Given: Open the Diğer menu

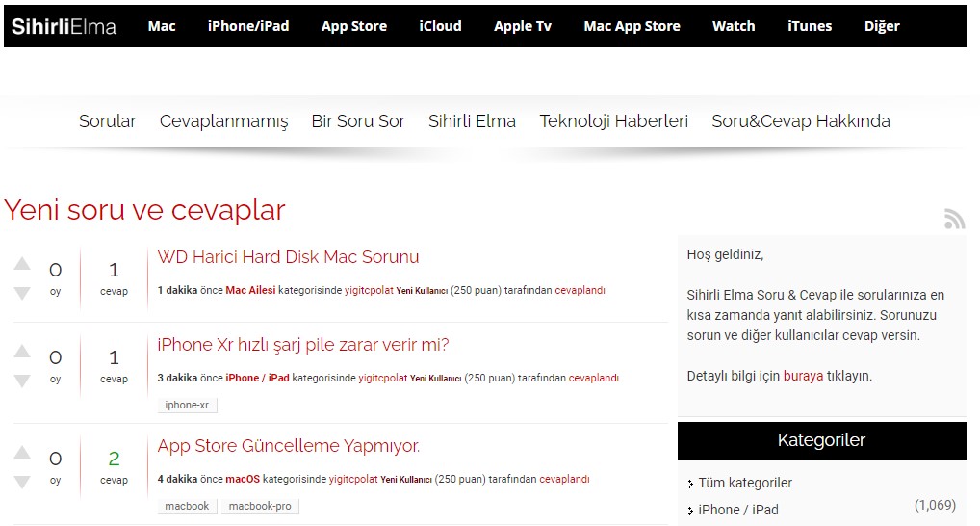Looking at the screenshot, I should pyautogui.click(x=881, y=26).
